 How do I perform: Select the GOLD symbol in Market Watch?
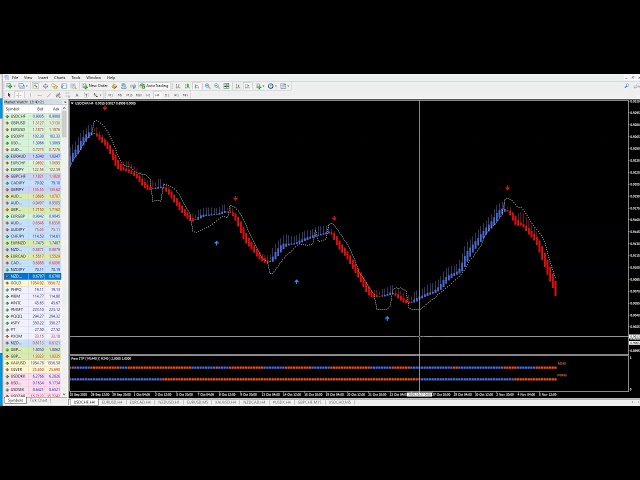[15, 283]
